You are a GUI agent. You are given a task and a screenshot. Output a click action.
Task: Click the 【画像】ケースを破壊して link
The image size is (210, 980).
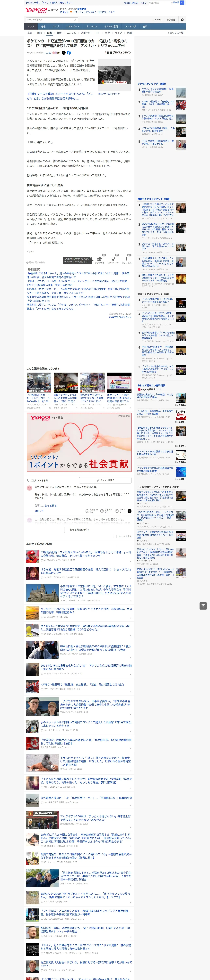(x=60, y=96)
